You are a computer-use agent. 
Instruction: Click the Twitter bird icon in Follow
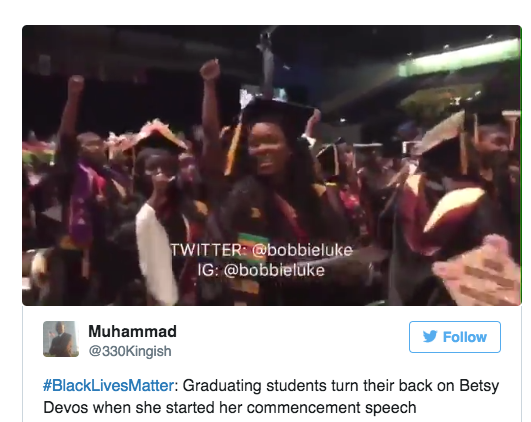(430, 336)
